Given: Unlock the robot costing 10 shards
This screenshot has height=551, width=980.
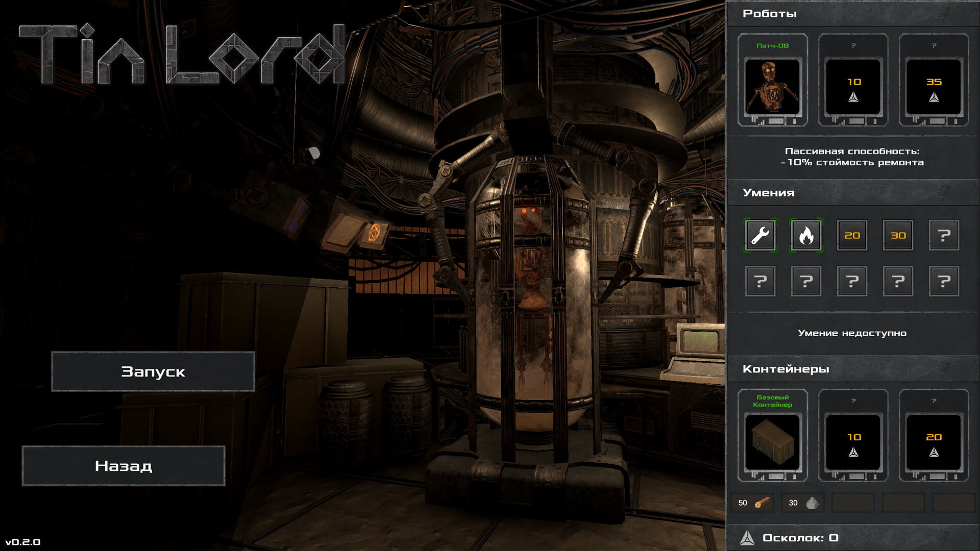Looking at the screenshot, I should 853,86.
